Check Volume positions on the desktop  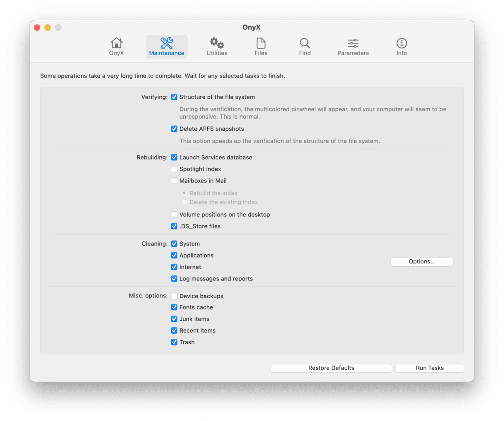[174, 215]
